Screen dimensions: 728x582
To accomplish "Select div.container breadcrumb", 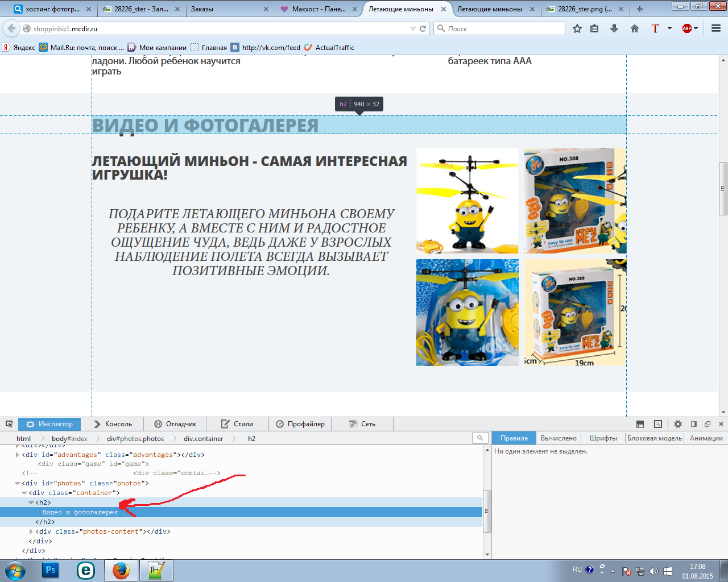I will click(203, 438).
